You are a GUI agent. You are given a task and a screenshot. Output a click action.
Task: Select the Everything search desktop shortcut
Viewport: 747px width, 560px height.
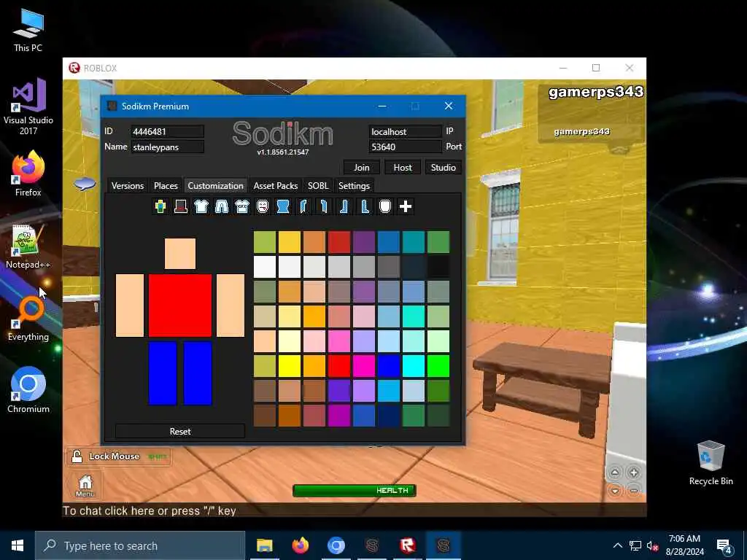pyautogui.click(x=28, y=319)
